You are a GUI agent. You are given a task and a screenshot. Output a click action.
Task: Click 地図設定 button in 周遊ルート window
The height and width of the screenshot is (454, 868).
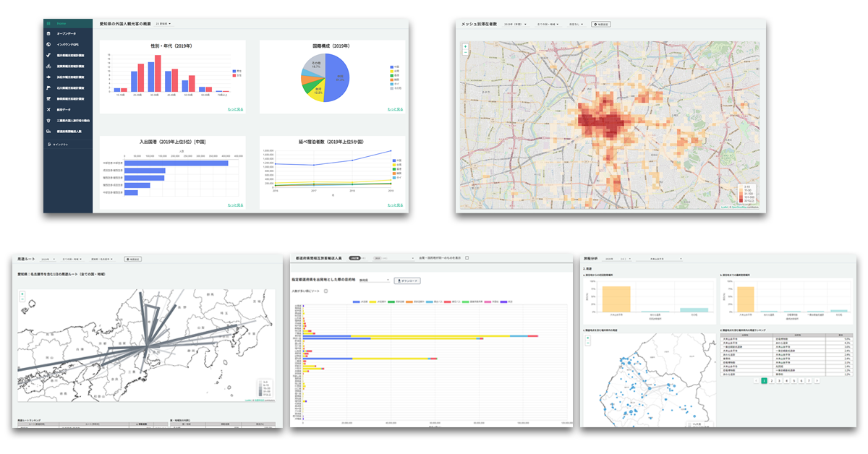pos(133,259)
